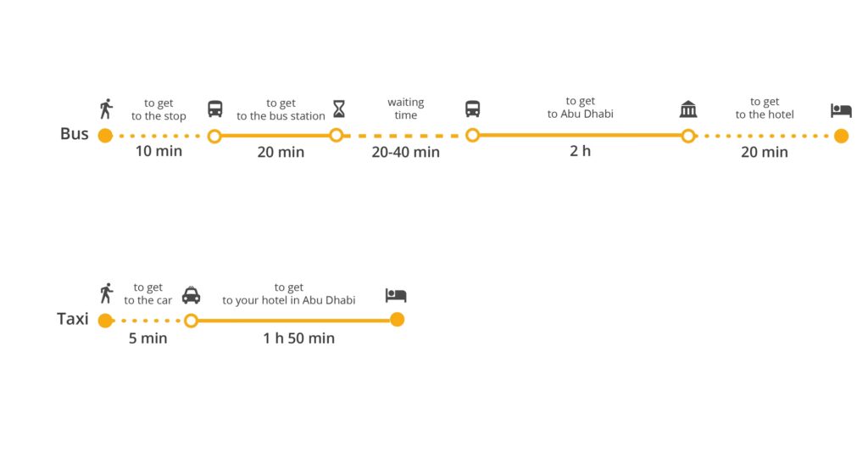
Task: Click the bus icon left of 'to get to Abu Dhabi'
Action: pyautogui.click(x=473, y=109)
